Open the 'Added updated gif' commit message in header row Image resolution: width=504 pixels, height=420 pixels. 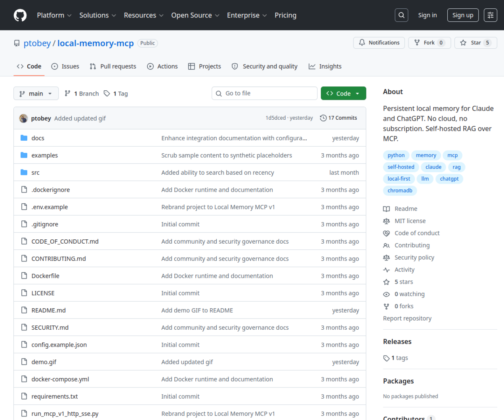80,118
